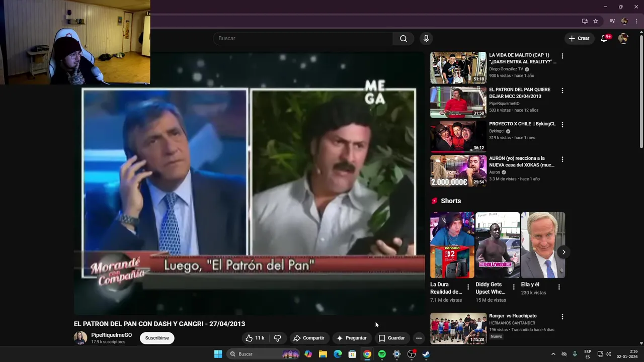Open Chrome three-dot menu
The image size is (644, 362).
(636, 21)
